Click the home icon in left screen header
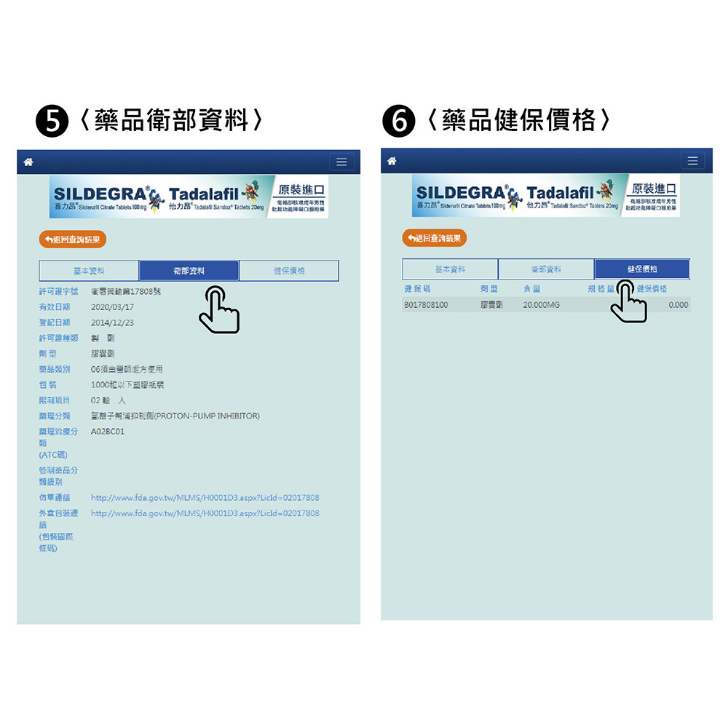The width and height of the screenshot is (728, 728). click(x=28, y=162)
